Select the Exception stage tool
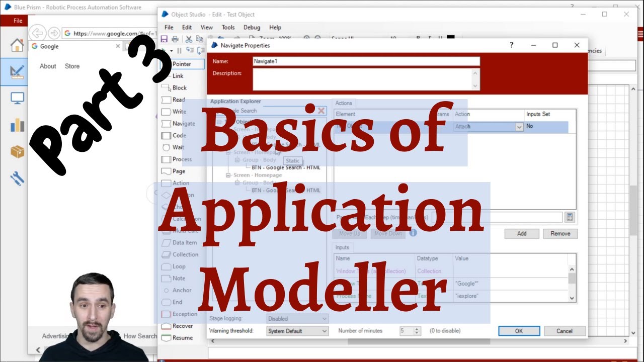 (179, 314)
